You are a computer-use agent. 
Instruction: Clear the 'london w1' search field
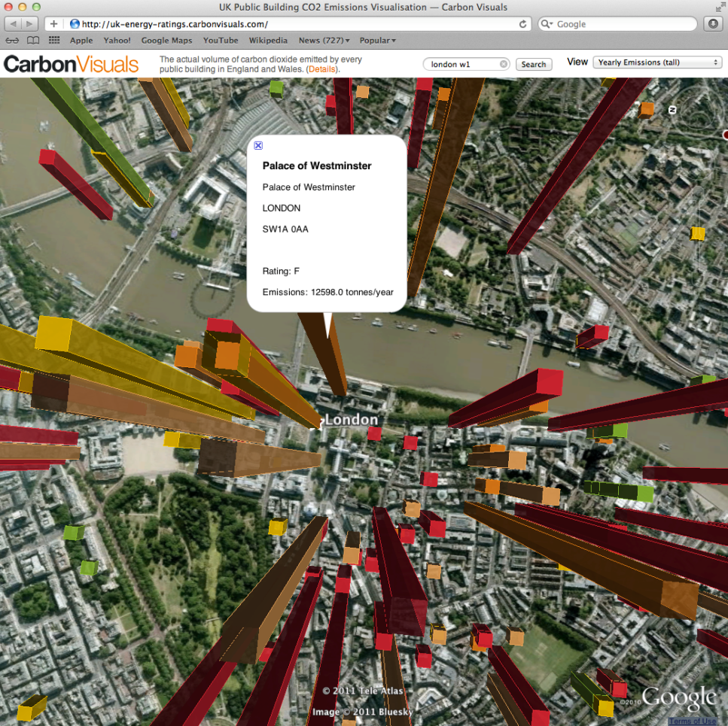click(504, 64)
